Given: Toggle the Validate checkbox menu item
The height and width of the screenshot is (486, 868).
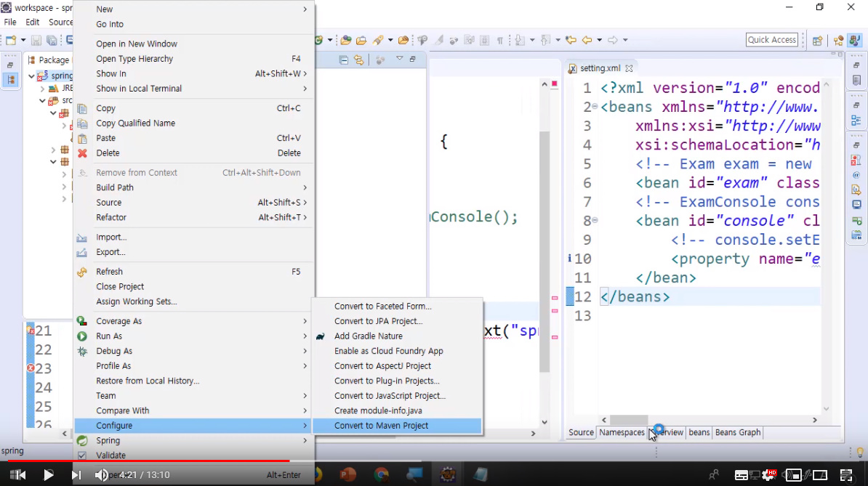Looking at the screenshot, I should pyautogui.click(x=82, y=455).
